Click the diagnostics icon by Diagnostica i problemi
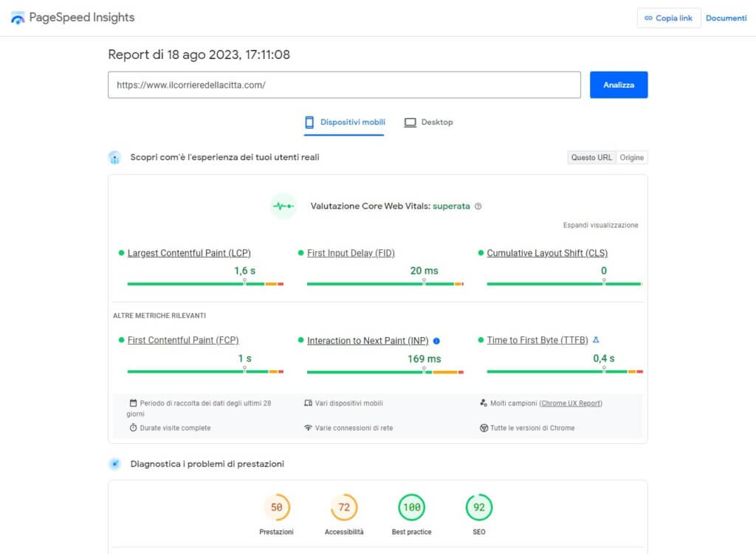The height and width of the screenshot is (554, 756). point(114,464)
